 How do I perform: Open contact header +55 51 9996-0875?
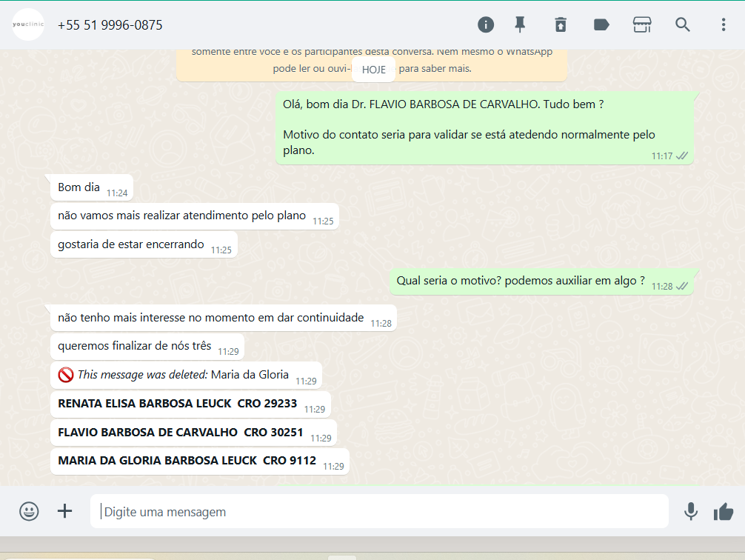[110, 24]
